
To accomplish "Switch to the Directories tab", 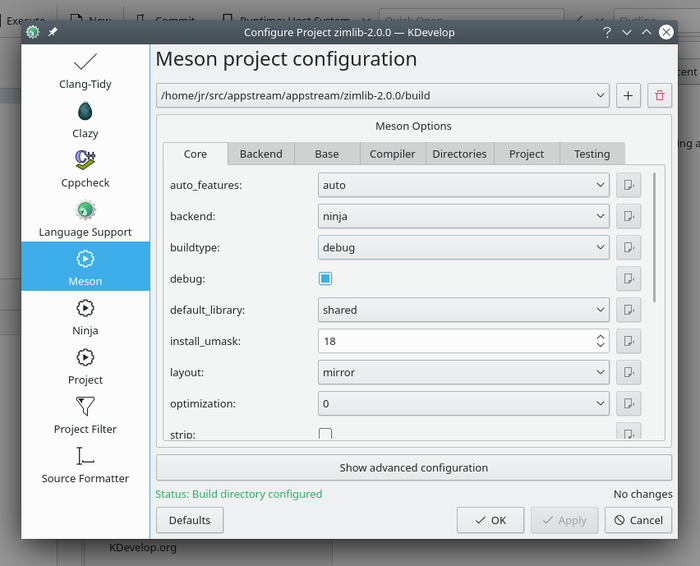I will [x=459, y=154].
